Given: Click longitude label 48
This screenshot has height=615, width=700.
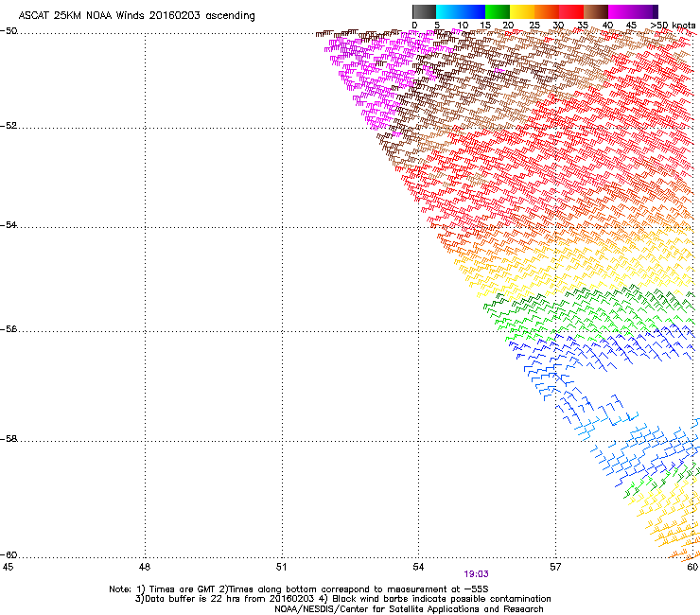Looking at the screenshot, I should pos(145,567).
